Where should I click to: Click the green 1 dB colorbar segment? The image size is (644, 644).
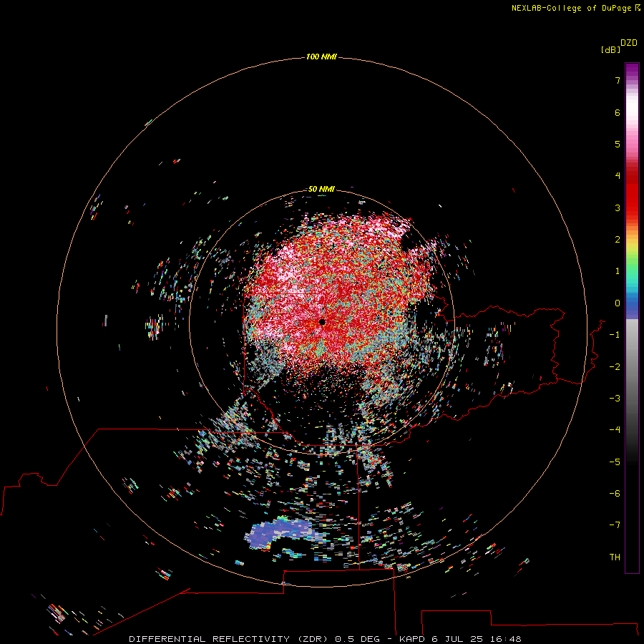(632, 269)
